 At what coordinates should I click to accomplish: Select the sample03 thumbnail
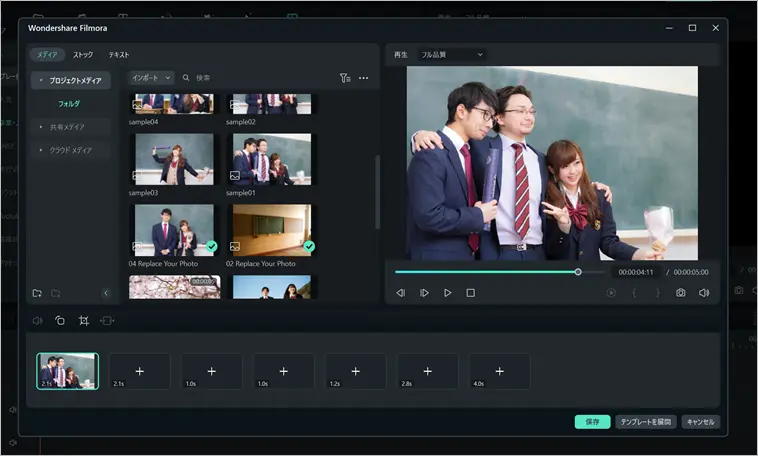pos(174,160)
